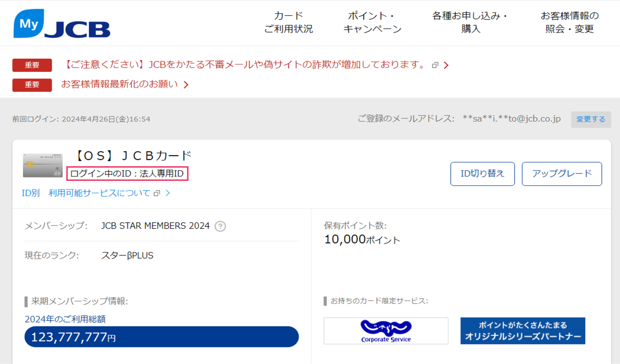Expand the fraud warning notice chevron

point(446,65)
